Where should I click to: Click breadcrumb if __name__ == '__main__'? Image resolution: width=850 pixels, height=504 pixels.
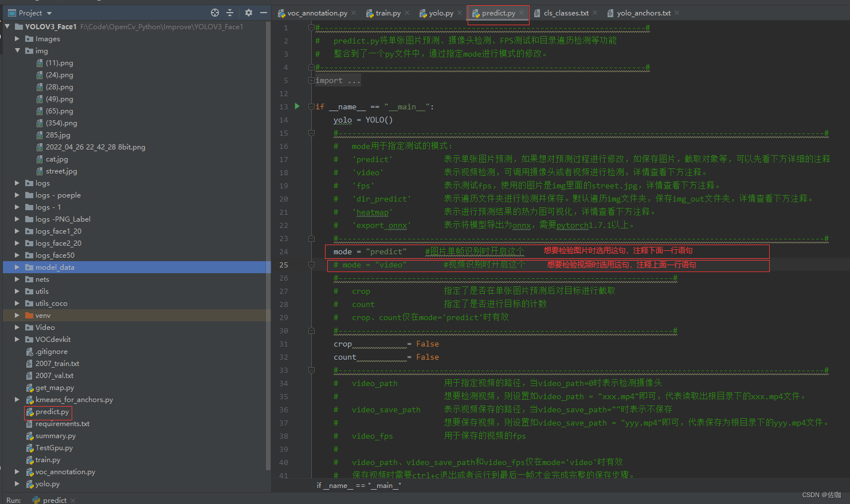(359, 485)
